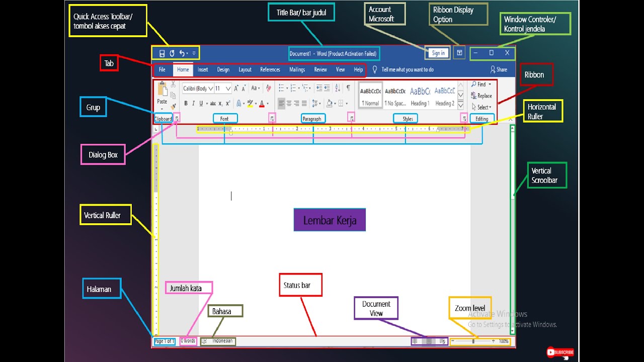Image resolution: width=644 pixels, height=362 pixels.
Task: Click Replace in Editing group
Action: 481,96
